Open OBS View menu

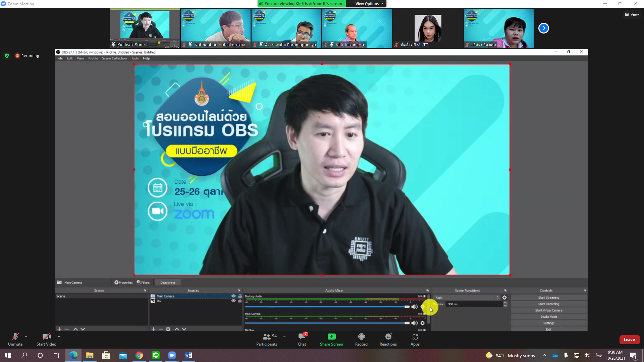(x=80, y=58)
